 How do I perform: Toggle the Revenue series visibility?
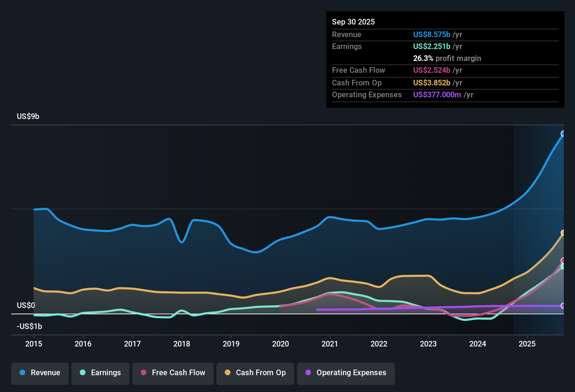[x=40, y=373]
